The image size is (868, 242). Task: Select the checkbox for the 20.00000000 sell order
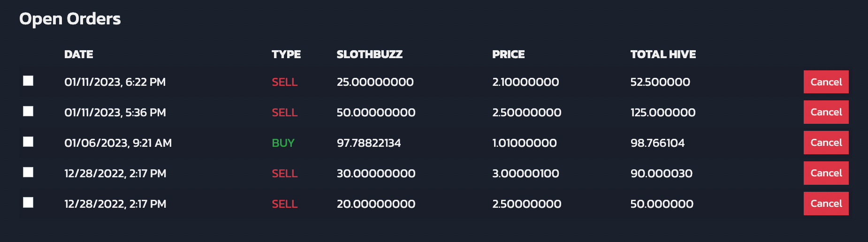point(28,202)
